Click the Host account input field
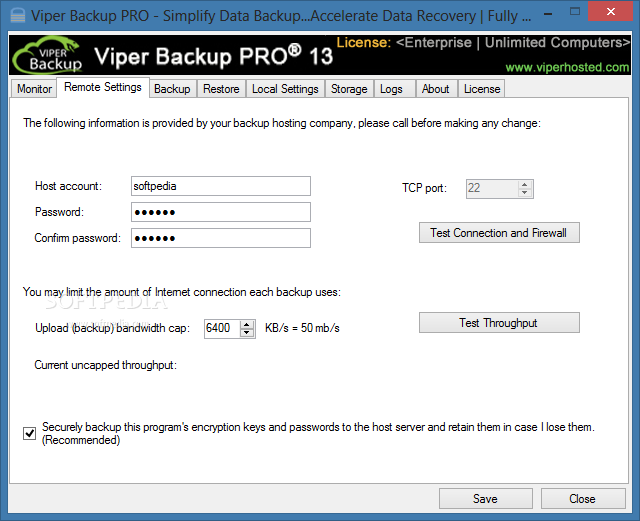Viewport: 640px width, 521px height. click(x=221, y=186)
